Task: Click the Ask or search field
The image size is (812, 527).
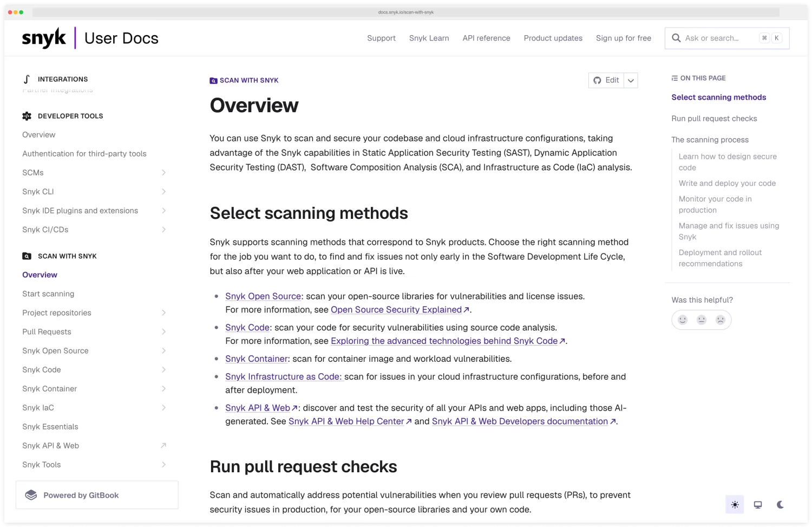Action: point(727,38)
